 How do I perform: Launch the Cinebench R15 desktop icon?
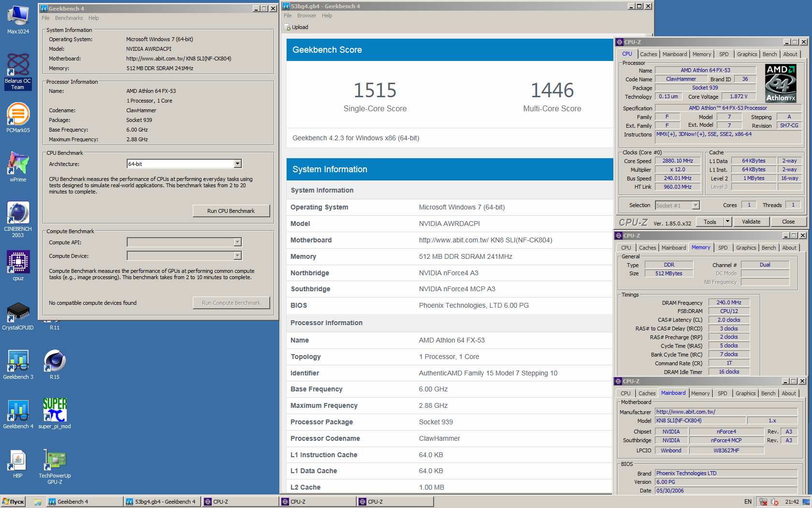tap(55, 364)
